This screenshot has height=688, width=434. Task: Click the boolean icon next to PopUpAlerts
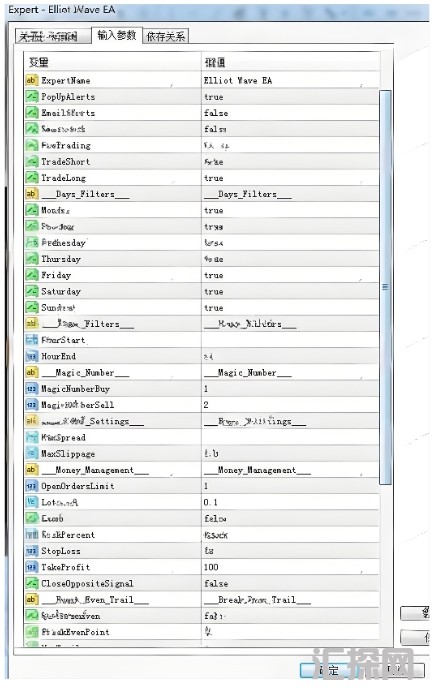(32, 97)
